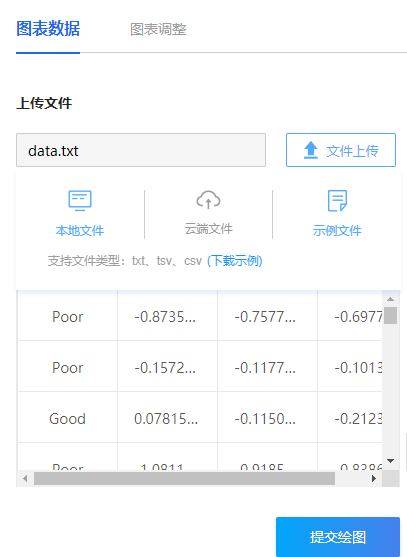
Task: Click the vertical scrollbar thumb of the table
Action: 390,315
